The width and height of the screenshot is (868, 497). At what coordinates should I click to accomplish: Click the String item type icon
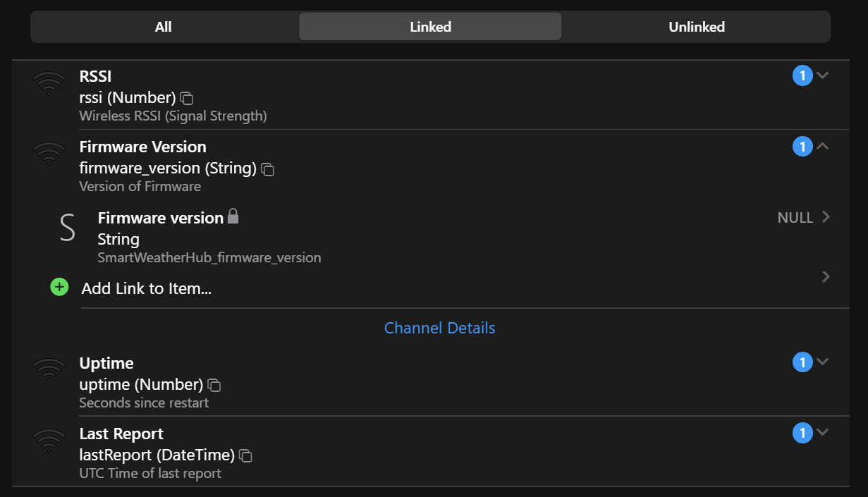[x=67, y=229]
